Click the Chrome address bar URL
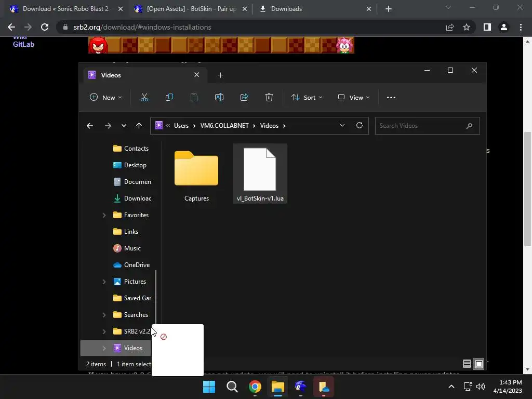 coord(142,27)
